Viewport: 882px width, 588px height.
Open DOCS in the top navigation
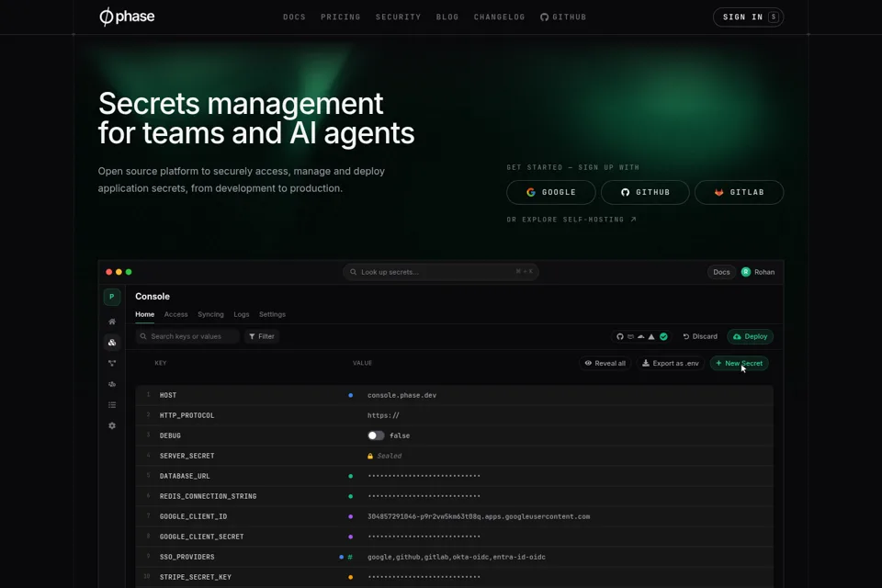pos(294,17)
